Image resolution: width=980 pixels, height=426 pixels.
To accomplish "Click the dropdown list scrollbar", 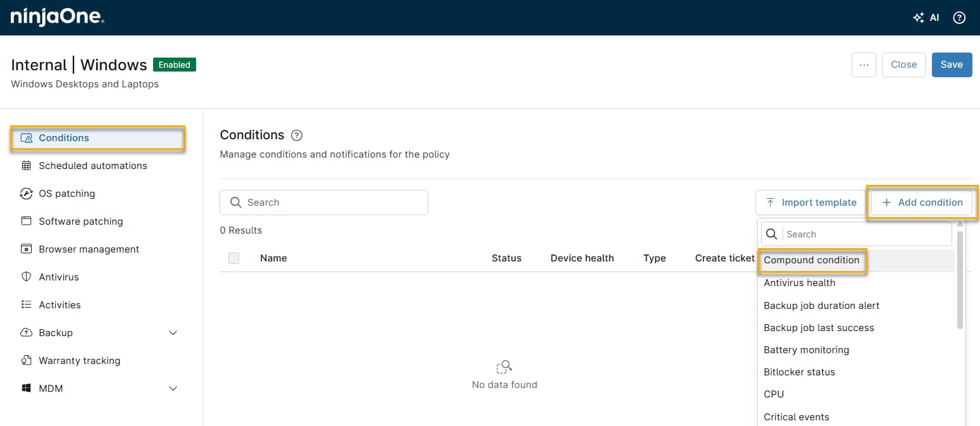I will [x=960, y=279].
